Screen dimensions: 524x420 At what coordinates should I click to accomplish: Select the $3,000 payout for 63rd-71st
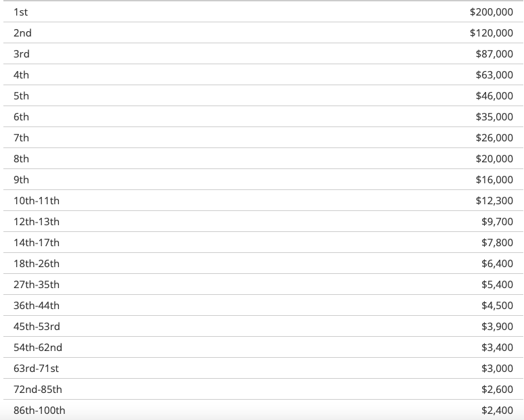point(497,369)
